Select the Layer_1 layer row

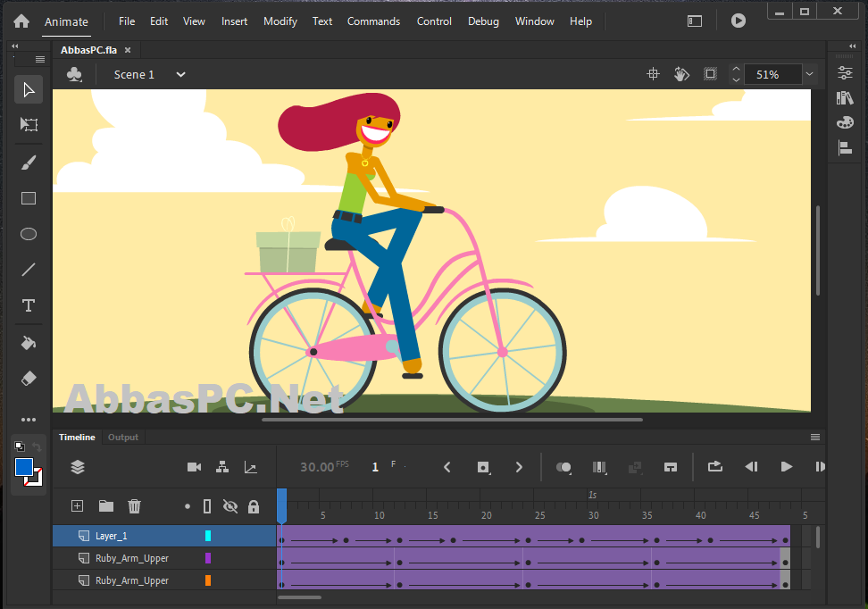click(x=164, y=536)
